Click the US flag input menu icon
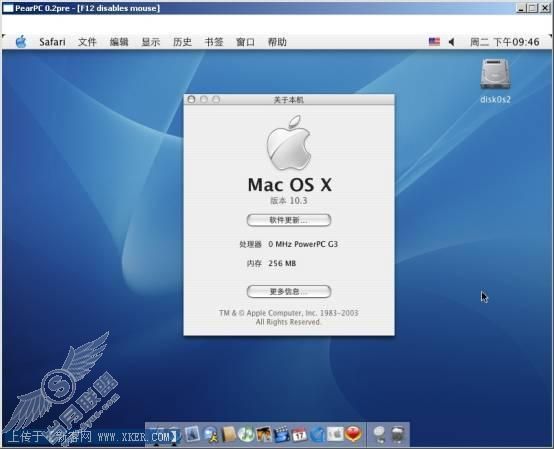 (434, 42)
